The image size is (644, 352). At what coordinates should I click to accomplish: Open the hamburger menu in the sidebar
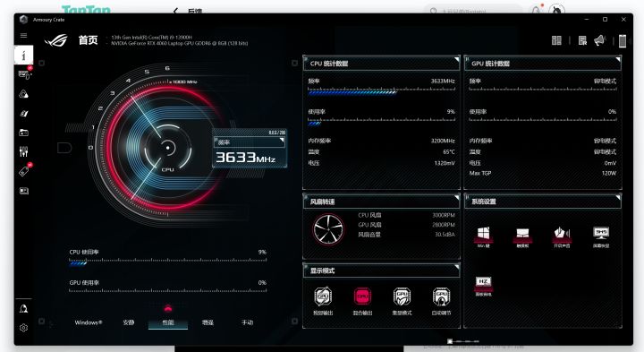pyautogui.click(x=23, y=35)
